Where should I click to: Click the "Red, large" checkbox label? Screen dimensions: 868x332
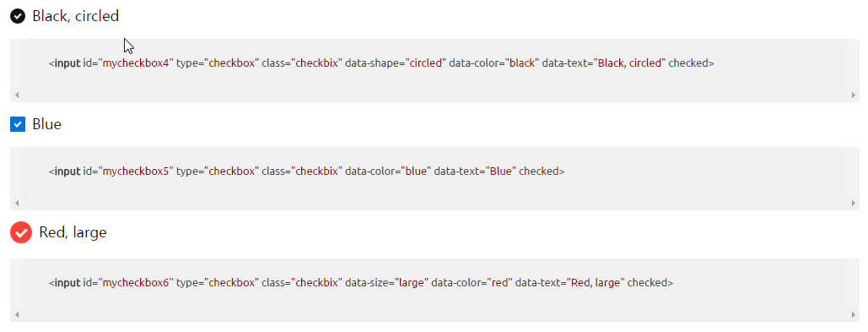coord(73,232)
